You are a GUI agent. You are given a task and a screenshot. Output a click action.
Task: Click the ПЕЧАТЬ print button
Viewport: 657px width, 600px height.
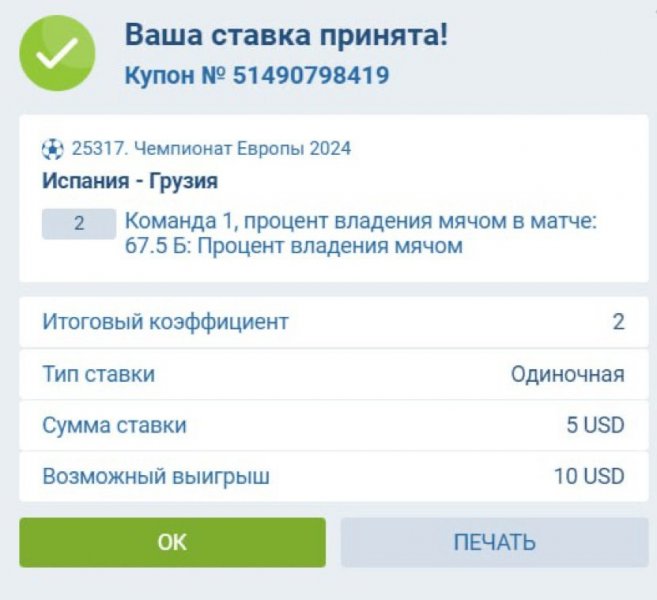click(494, 543)
